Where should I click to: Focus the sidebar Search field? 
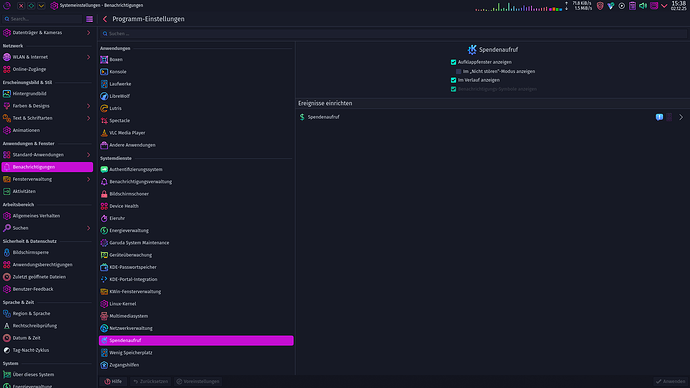42,19
